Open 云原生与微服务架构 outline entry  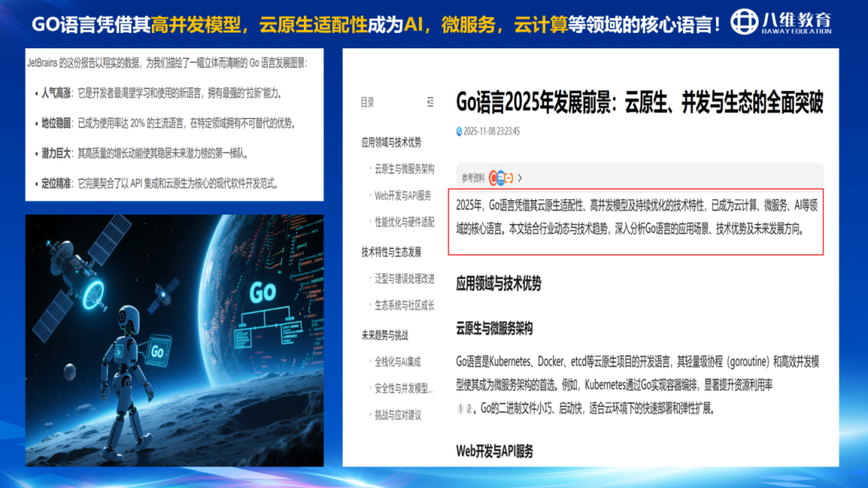click(x=404, y=170)
